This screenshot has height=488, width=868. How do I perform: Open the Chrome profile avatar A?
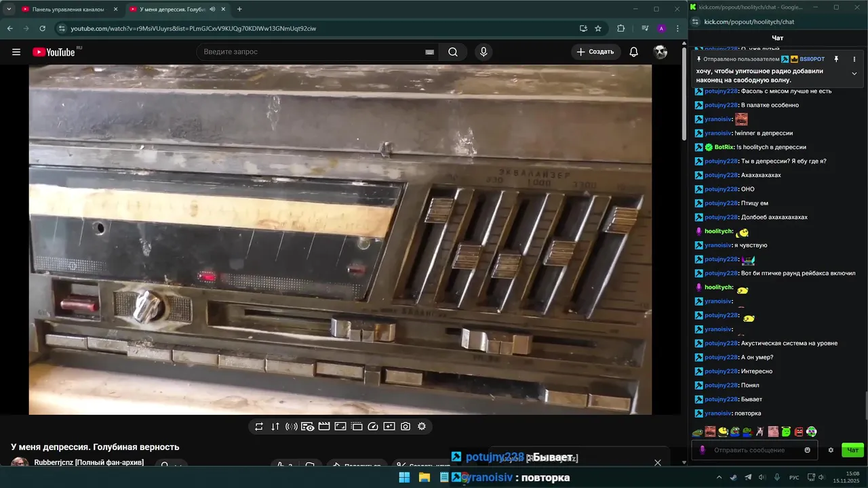tap(661, 28)
